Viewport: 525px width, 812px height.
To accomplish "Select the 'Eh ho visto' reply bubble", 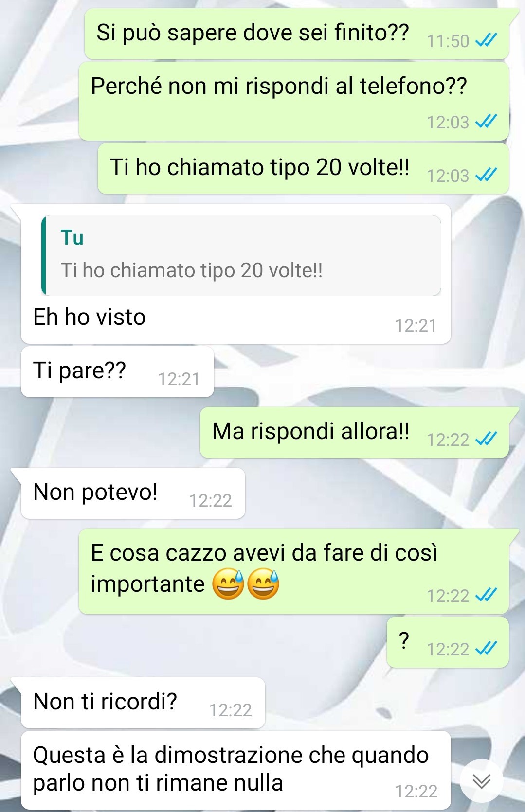I will (236, 274).
